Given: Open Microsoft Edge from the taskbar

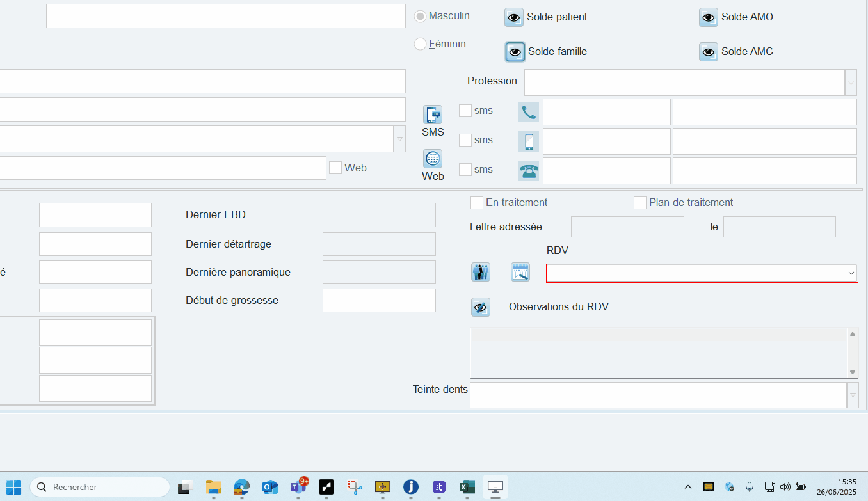Looking at the screenshot, I should pos(241,487).
